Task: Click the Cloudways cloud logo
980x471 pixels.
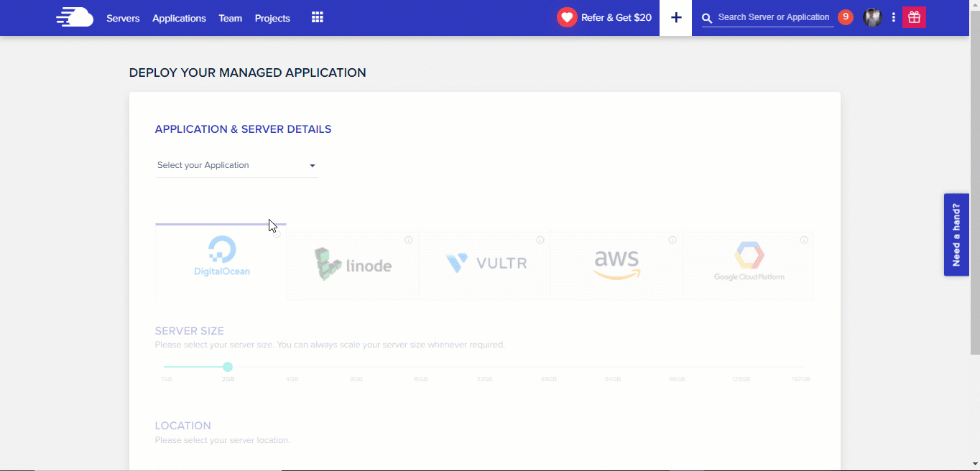Action: [75, 17]
